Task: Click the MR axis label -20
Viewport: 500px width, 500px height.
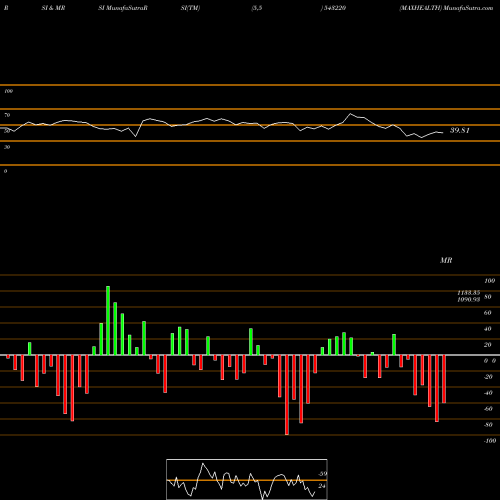Action: (488, 377)
